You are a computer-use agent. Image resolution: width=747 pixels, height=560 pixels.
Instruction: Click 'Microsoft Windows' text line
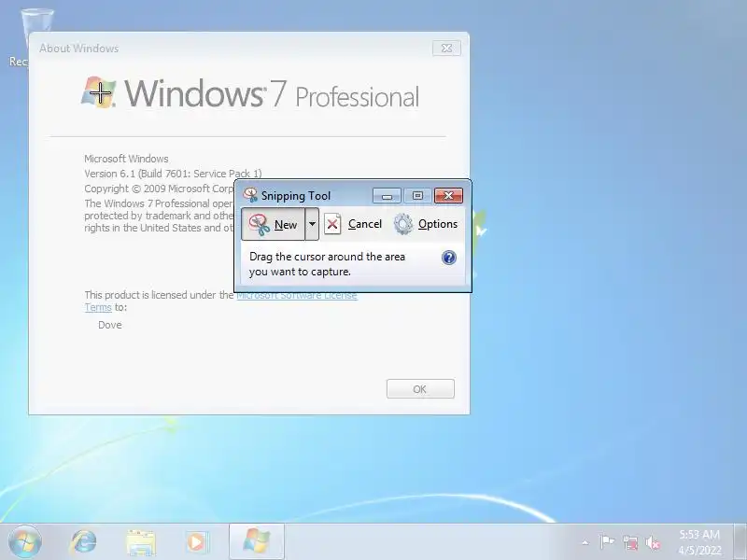click(126, 159)
